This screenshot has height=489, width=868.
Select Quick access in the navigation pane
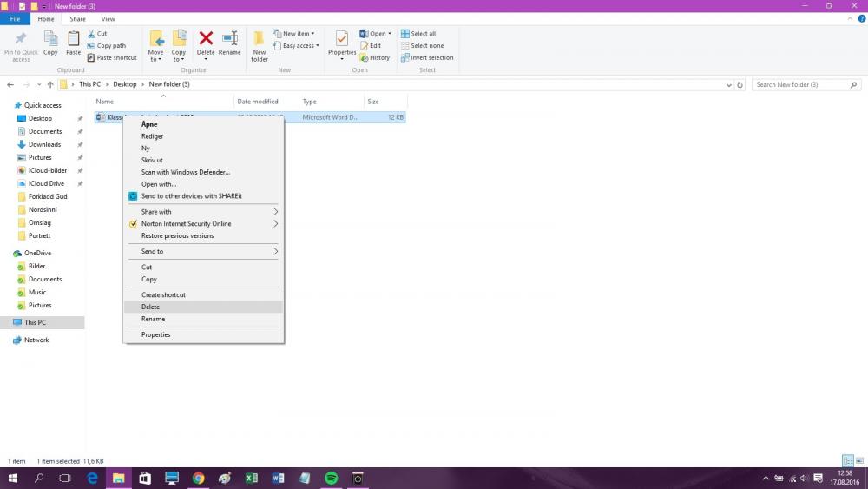click(43, 105)
